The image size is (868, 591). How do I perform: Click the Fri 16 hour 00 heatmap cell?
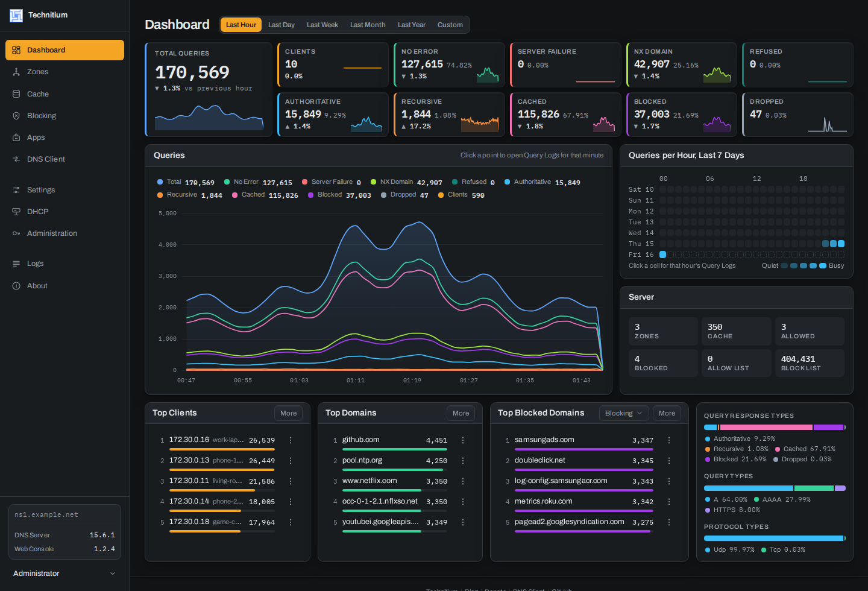point(663,254)
